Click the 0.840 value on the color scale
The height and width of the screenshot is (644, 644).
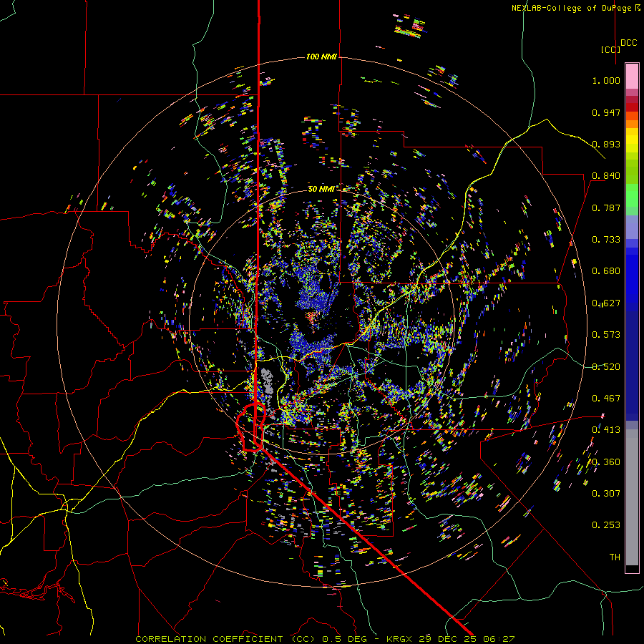[x=606, y=176]
